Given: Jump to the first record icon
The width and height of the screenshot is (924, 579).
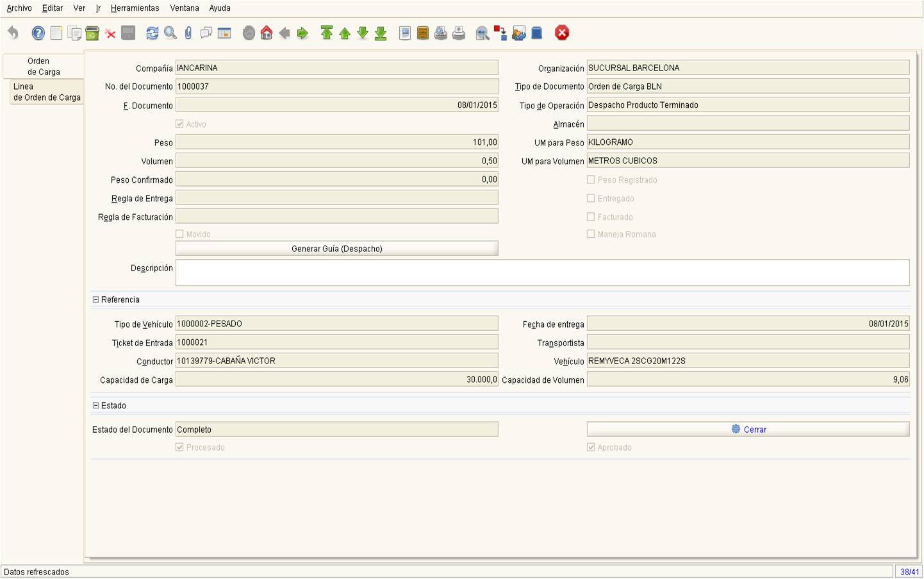Looking at the screenshot, I should pos(327,33).
